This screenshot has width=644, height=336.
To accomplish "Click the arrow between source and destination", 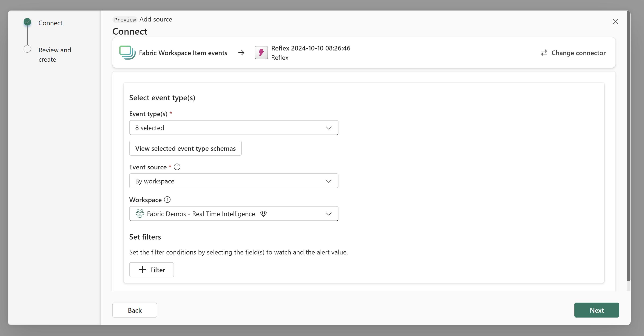I will 241,53.
